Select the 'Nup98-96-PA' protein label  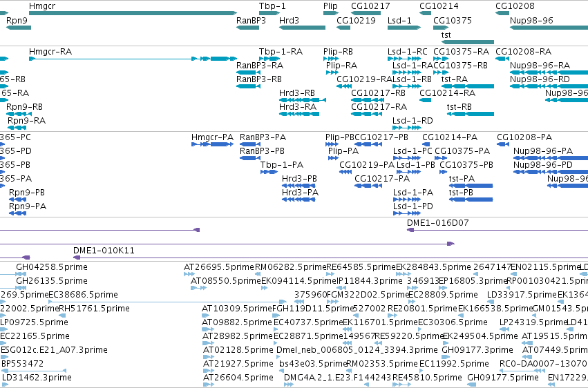tap(543, 151)
